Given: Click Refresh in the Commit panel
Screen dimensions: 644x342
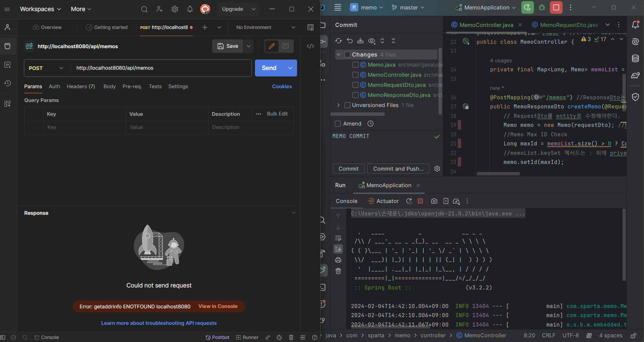Looking at the screenshot, I should (339, 41).
